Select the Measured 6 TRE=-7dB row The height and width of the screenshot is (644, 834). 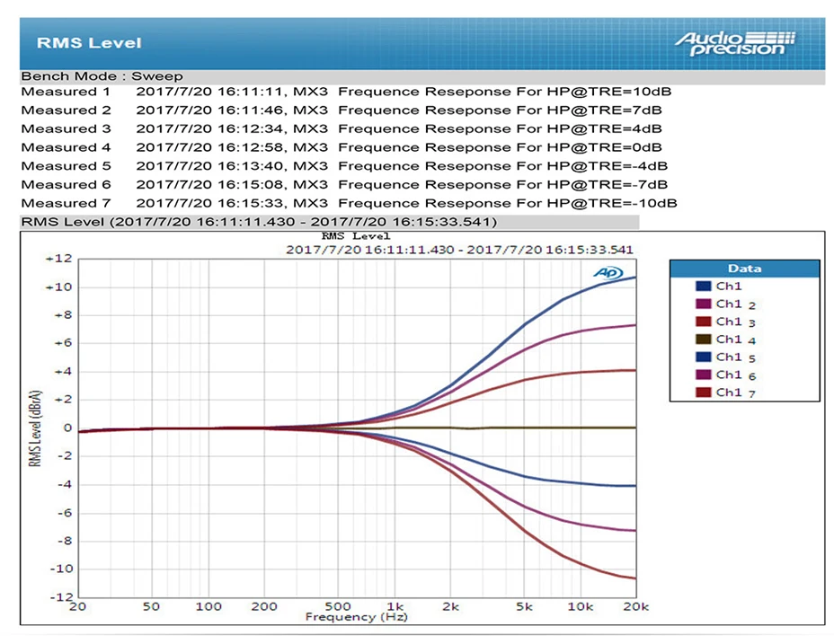[344, 184]
